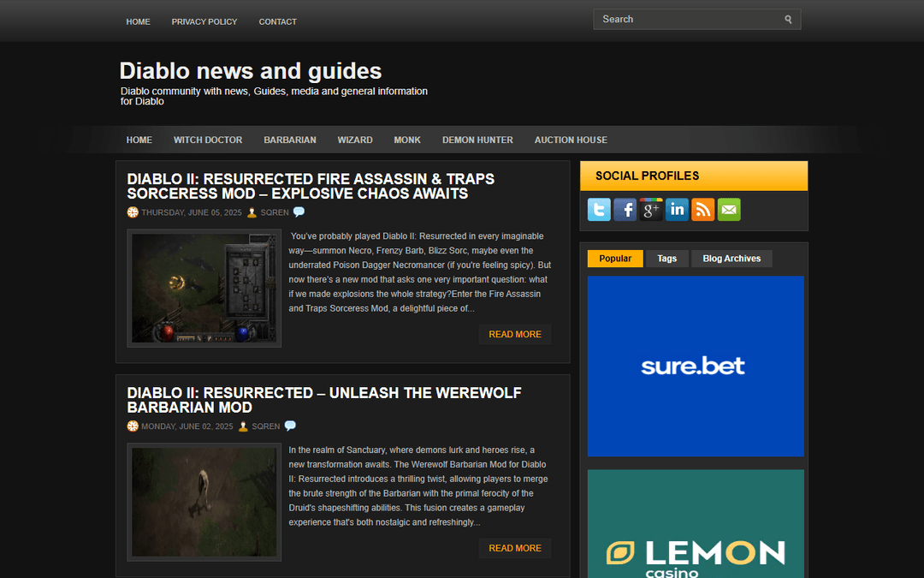This screenshot has height=578, width=924.
Task: Click the sure.bet advertisement banner
Action: coord(696,366)
